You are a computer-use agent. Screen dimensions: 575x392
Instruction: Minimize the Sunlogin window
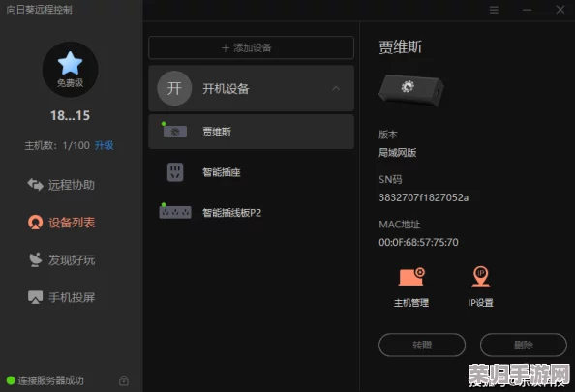(528, 10)
